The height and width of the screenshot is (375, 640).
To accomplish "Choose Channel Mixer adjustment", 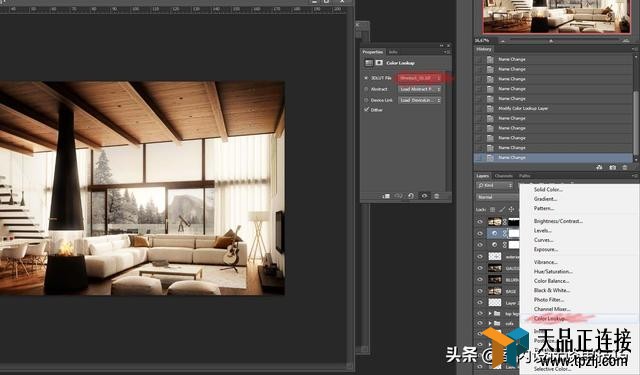I will point(552,309).
